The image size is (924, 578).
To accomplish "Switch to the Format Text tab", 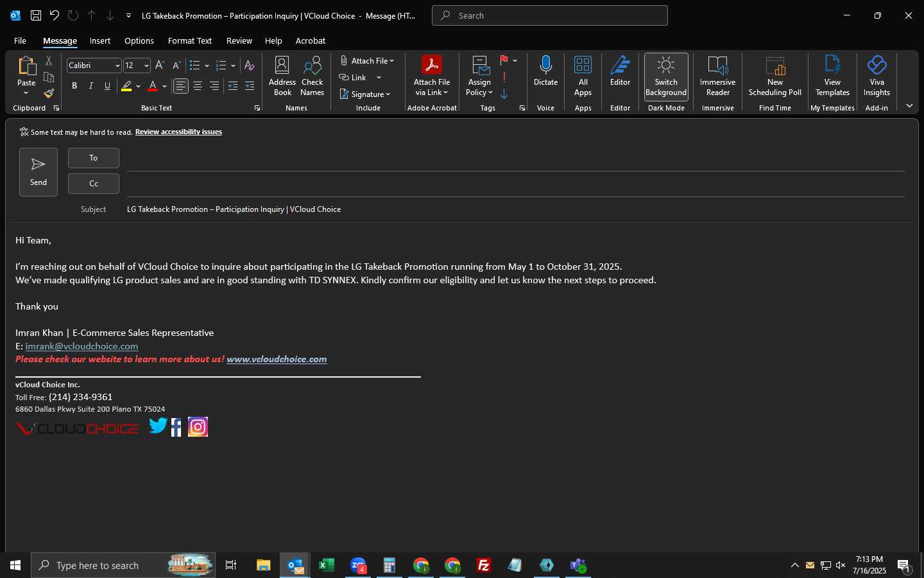I will [190, 40].
